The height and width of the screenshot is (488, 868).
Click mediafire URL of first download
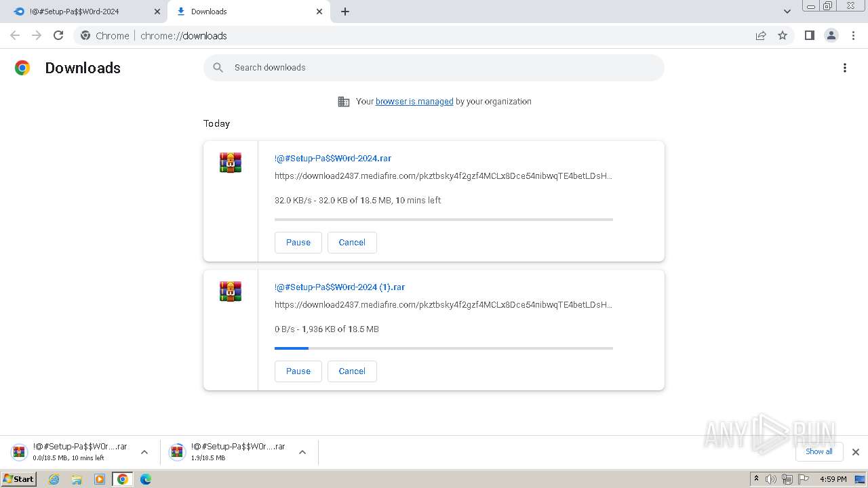[x=443, y=176]
